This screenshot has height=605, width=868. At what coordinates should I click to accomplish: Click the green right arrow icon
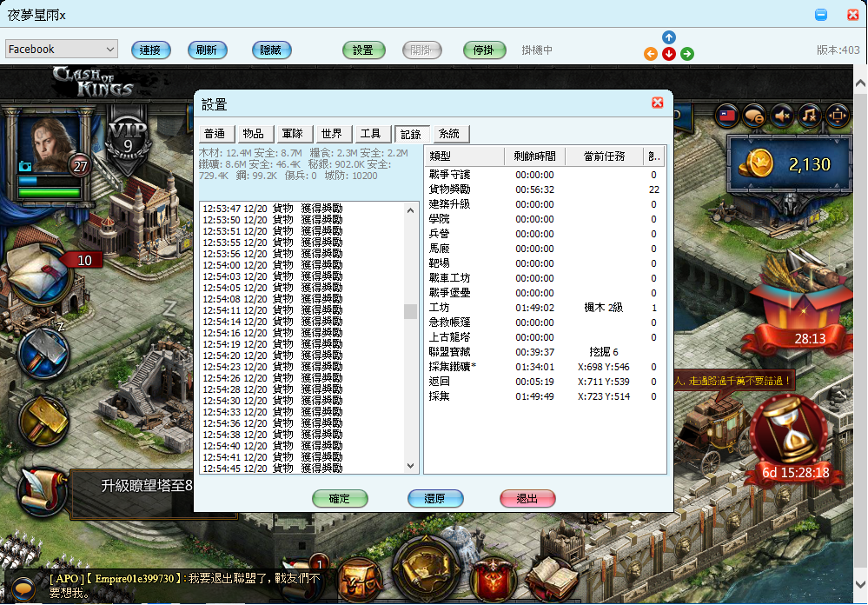click(687, 54)
